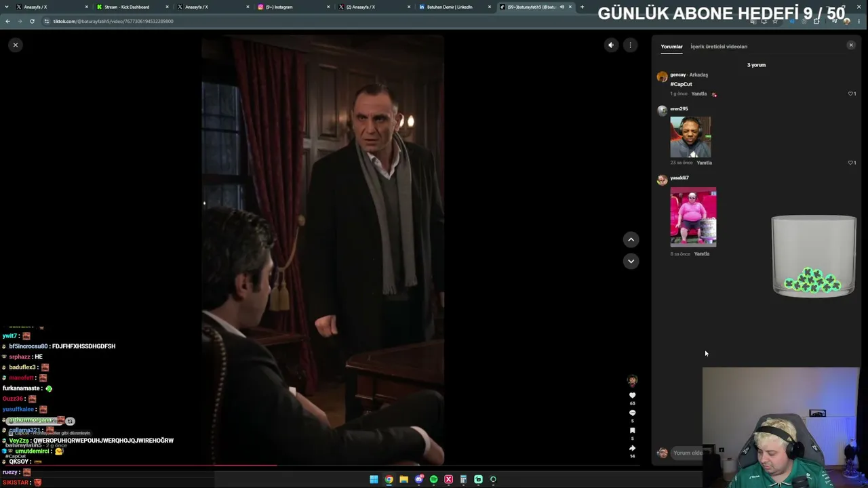The width and height of the screenshot is (868, 488).
Task: Open the X app in the taskbar
Action: (448, 479)
